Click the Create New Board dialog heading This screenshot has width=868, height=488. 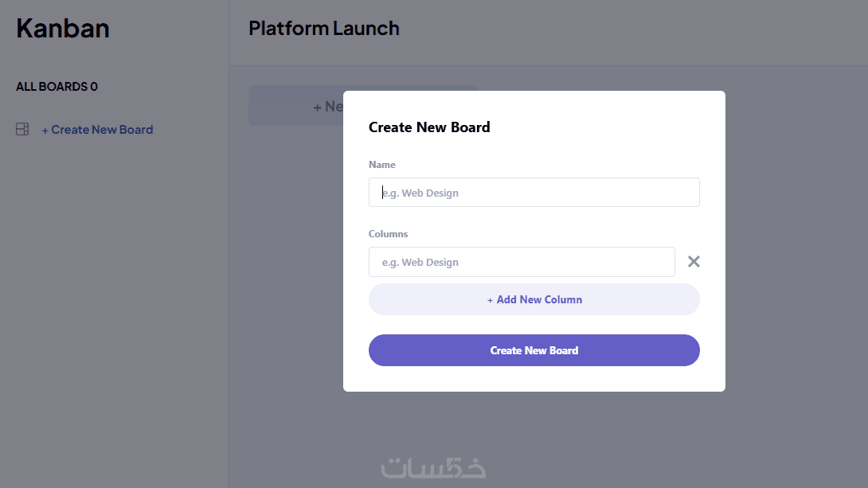click(x=429, y=127)
